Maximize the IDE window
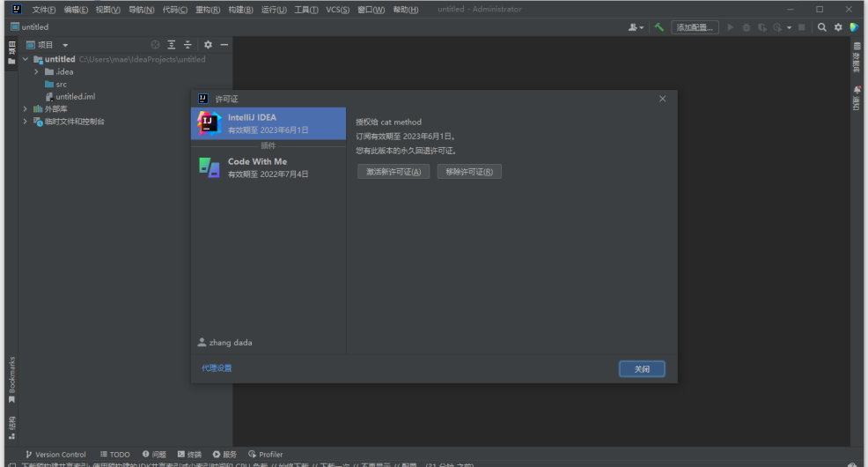The image size is (868, 467). [x=820, y=10]
